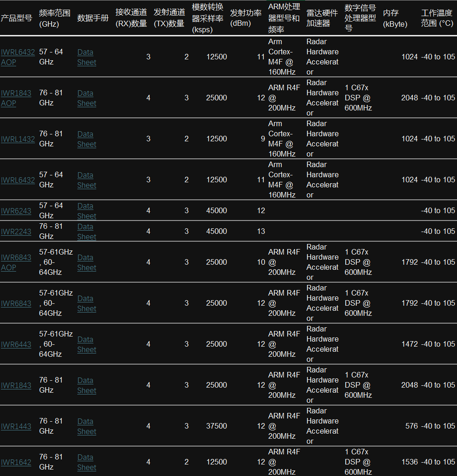The image size is (457, 476).
Task: Select the ARM R4F cell for IWR1443
Action: [x=284, y=426]
